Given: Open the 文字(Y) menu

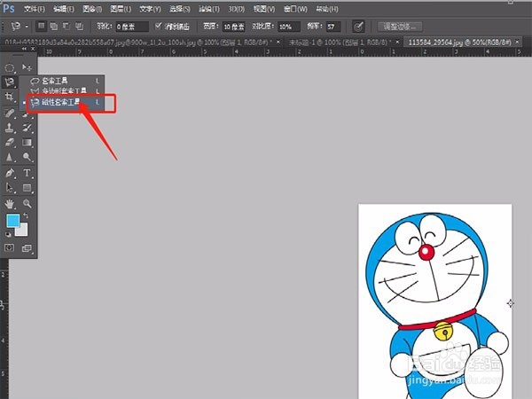Looking at the screenshot, I should [x=150, y=9].
